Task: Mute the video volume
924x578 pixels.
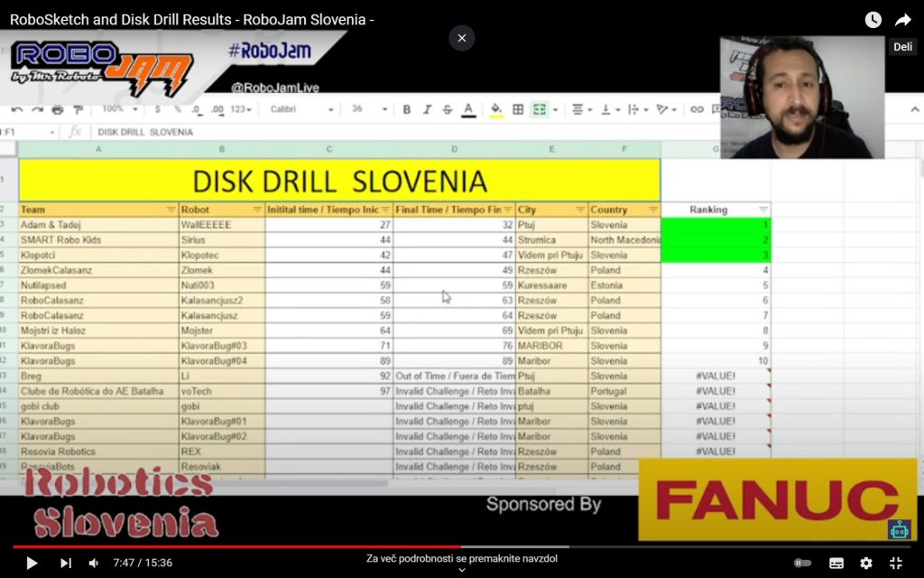Action: click(x=94, y=564)
